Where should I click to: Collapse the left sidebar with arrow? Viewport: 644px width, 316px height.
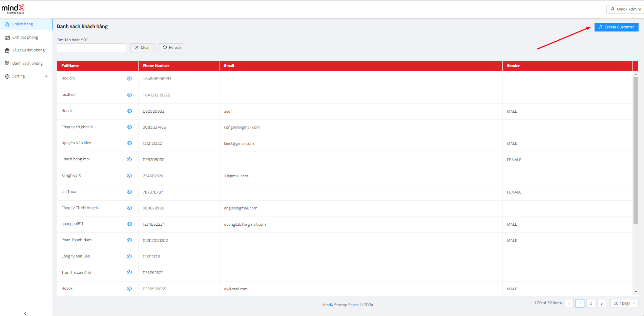[25, 313]
